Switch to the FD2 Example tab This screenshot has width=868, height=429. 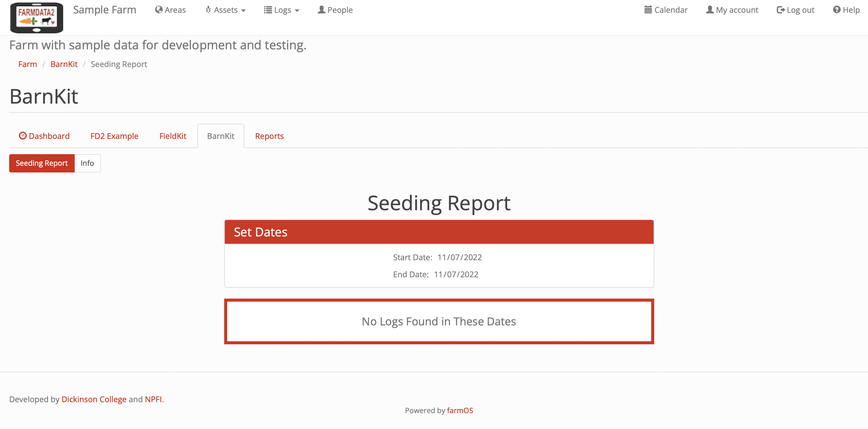[x=114, y=136]
